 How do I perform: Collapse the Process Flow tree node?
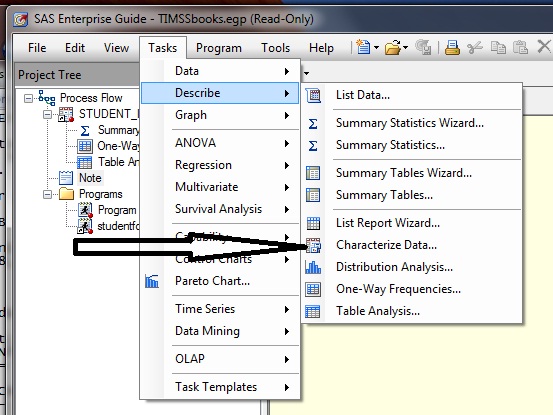pyautogui.click(x=28, y=98)
